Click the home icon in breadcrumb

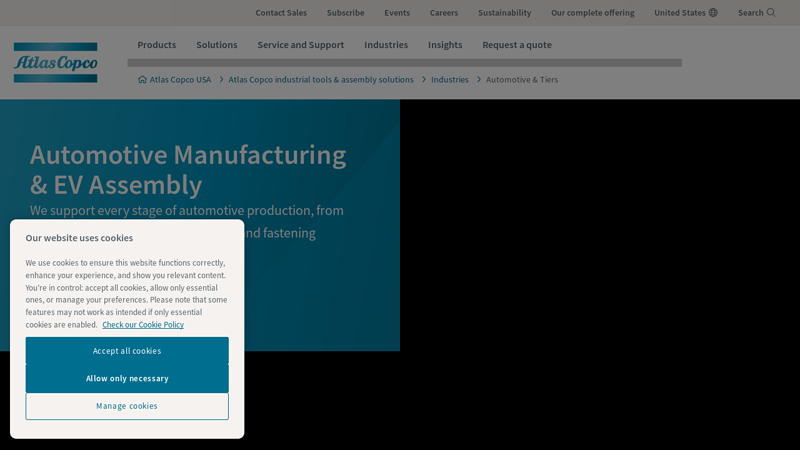point(142,80)
